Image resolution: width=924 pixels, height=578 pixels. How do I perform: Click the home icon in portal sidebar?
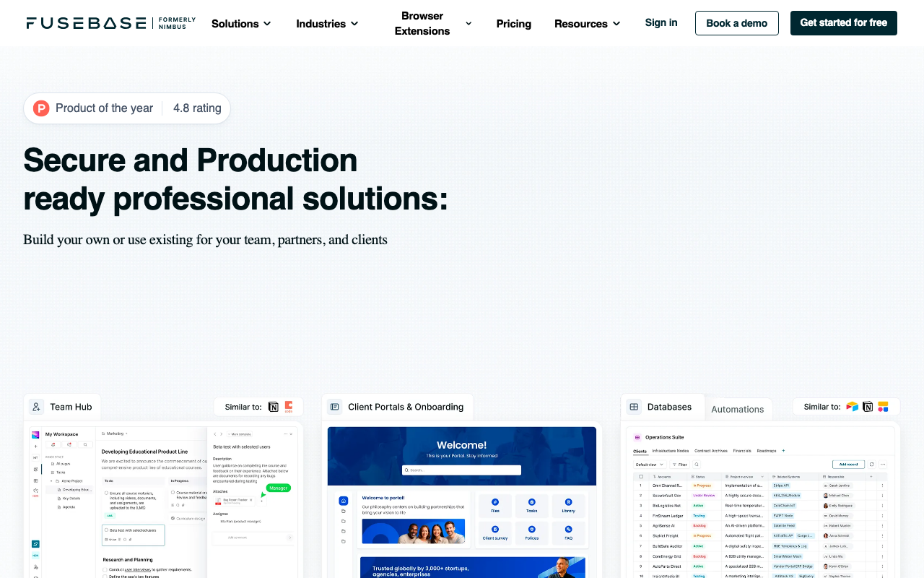coord(344,501)
